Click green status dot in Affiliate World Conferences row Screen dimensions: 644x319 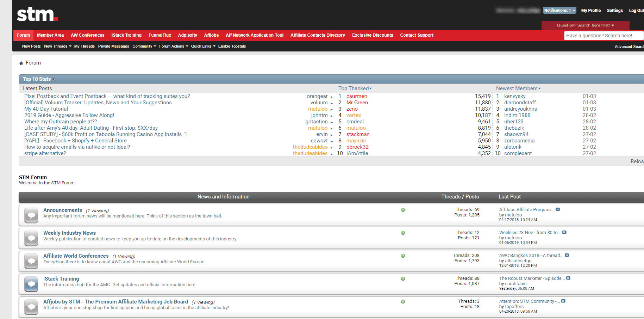[403, 256]
